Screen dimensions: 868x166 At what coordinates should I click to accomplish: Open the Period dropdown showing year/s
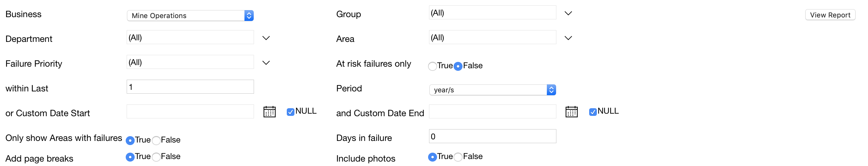click(492, 90)
